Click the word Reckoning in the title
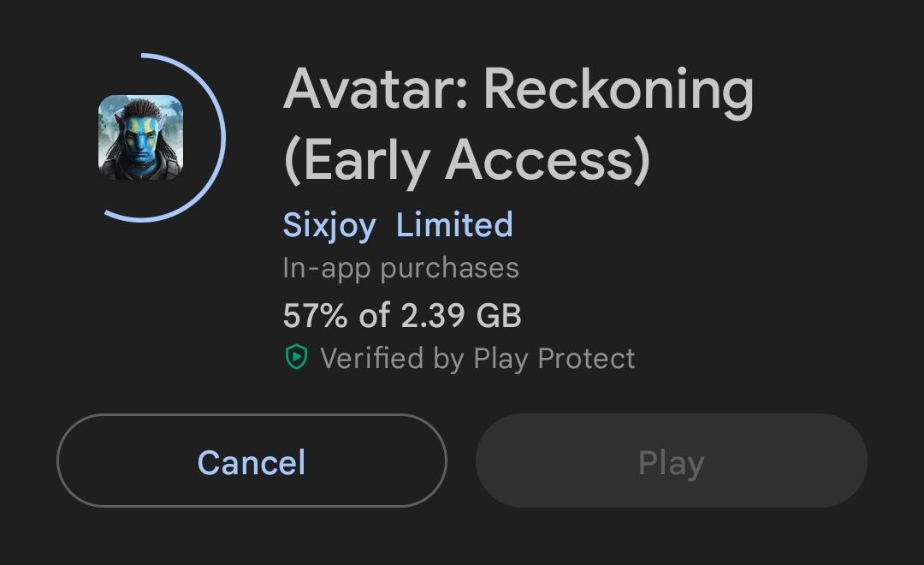The image size is (924, 565). 619,89
